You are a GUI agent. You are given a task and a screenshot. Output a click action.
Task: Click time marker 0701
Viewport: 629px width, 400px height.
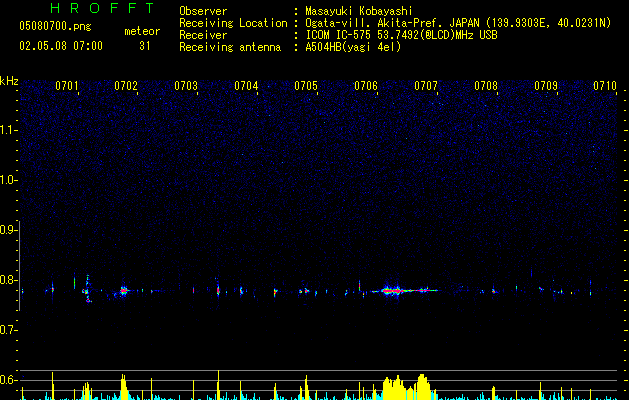(67, 86)
